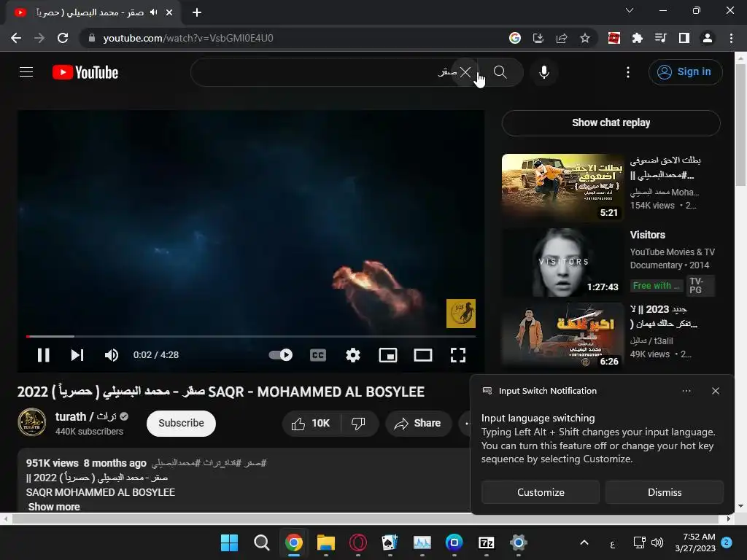Open the YouTube guide hamburger menu

click(x=26, y=72)
